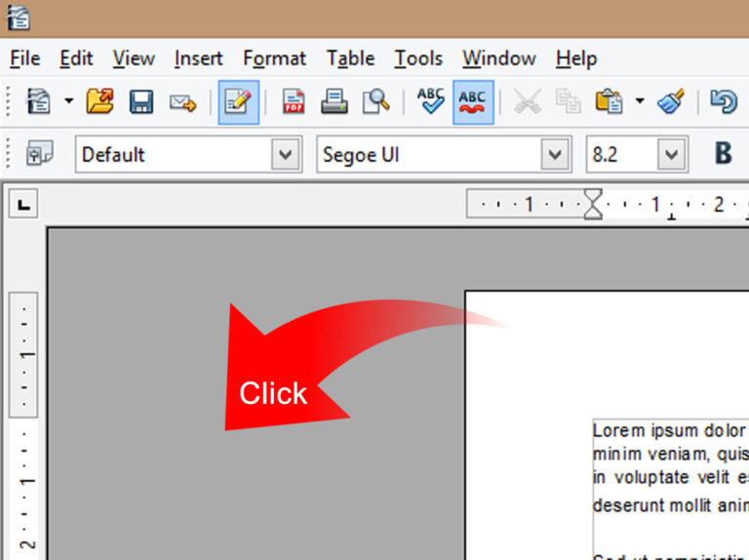
Task: Open Page Preview magnifier icon
Action: coord(375,101)
